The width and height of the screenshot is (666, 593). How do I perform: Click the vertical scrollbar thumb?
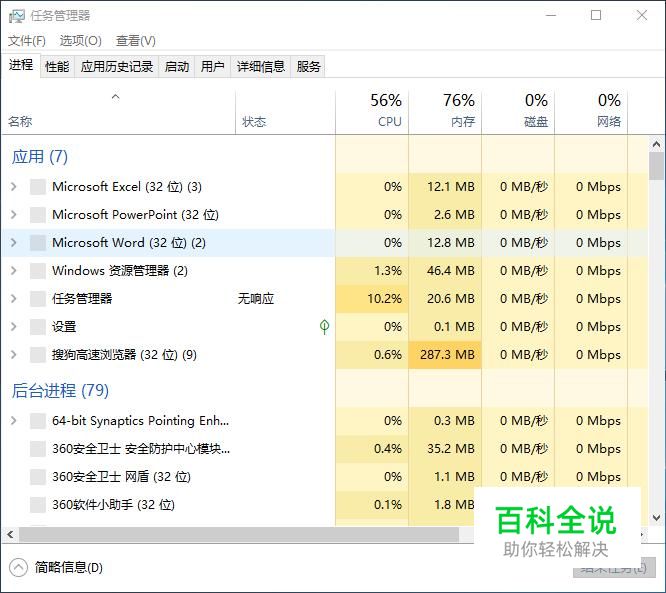click(x=656, y=166)
